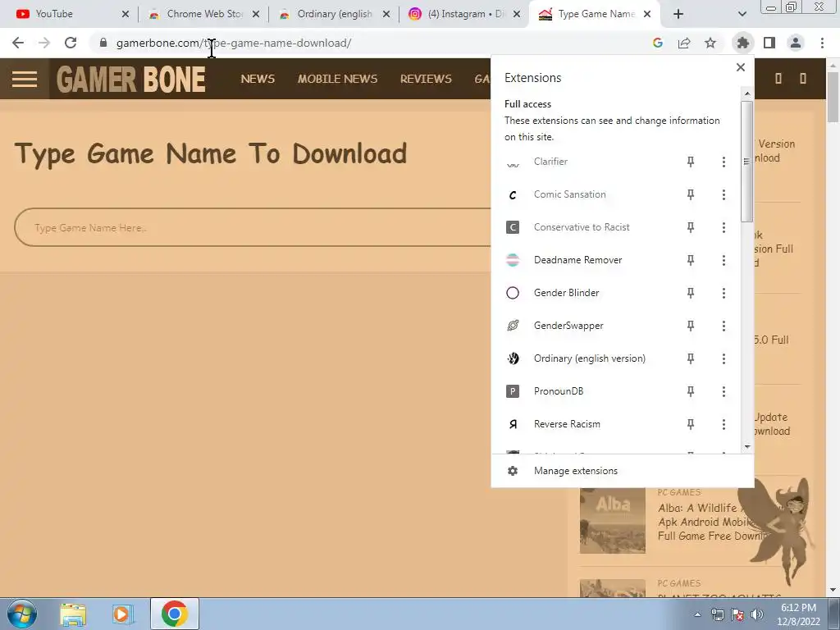Image resolution: width=840 pixels, height=630 pixels.
Task: Switch to the Instagram tab
Action: click(x=465, y=14)
